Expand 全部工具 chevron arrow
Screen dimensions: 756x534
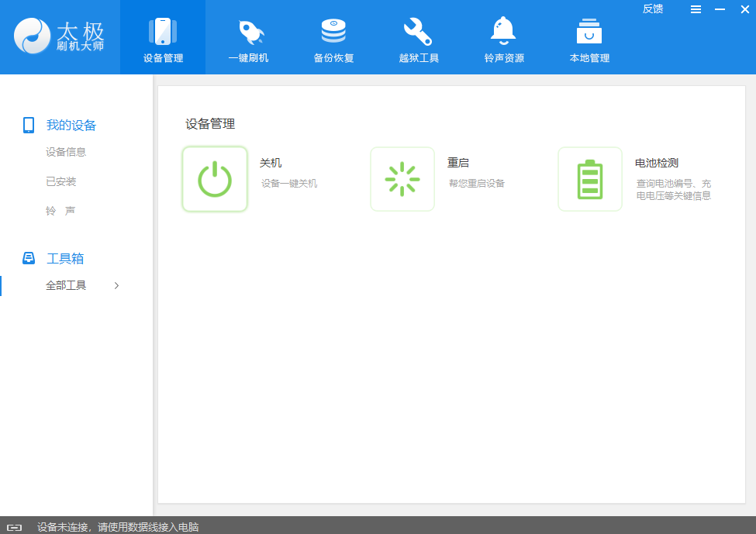pyautogui.click(x=116, y=285)
